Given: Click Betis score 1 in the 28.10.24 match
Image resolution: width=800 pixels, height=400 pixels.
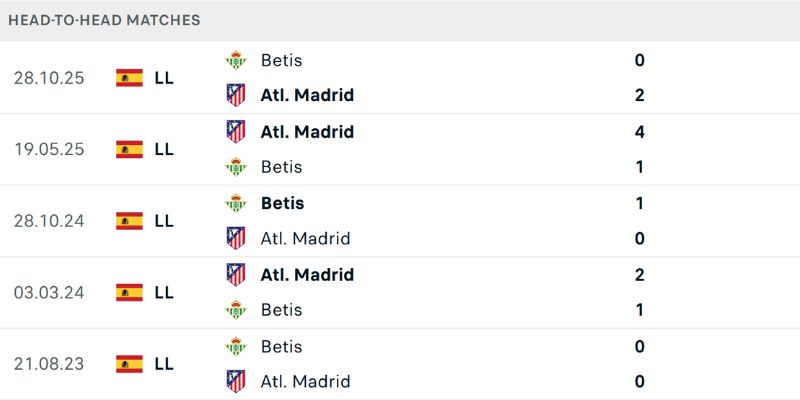Looking at the screenshot, I should tap(639, 203).
